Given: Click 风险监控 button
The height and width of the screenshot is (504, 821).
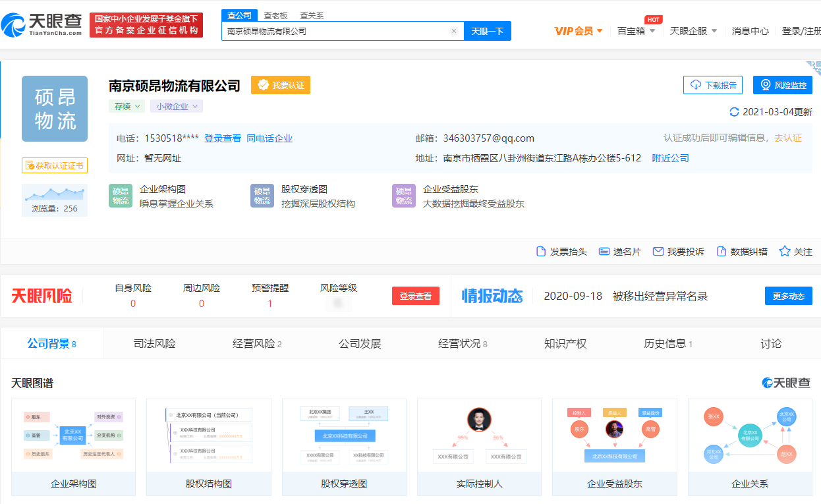Looking at the screenshot, I should coord(783,85).
